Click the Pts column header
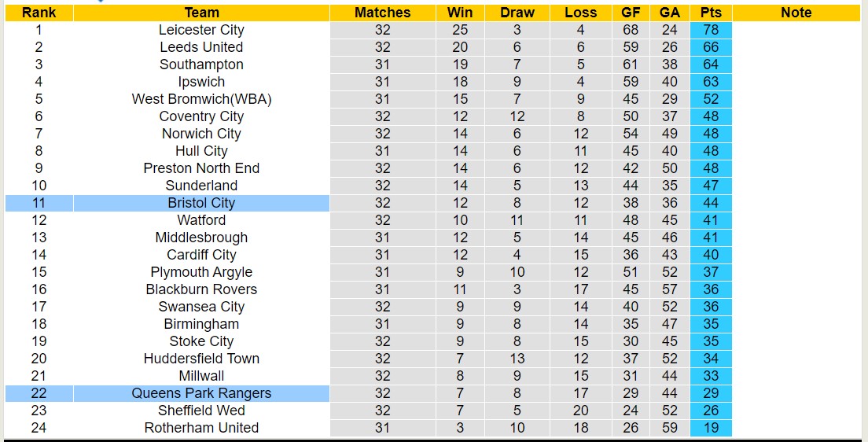 [x=711, y=13]
